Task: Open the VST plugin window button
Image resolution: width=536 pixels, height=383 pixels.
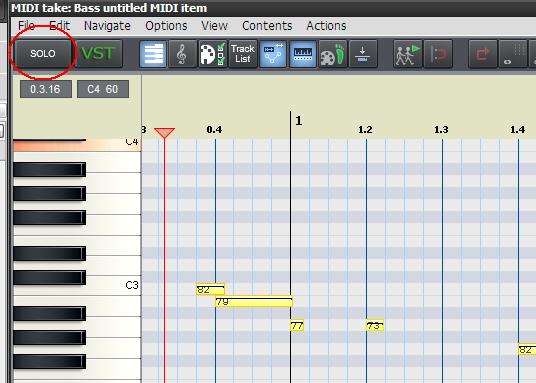Action: pos(98,54)
